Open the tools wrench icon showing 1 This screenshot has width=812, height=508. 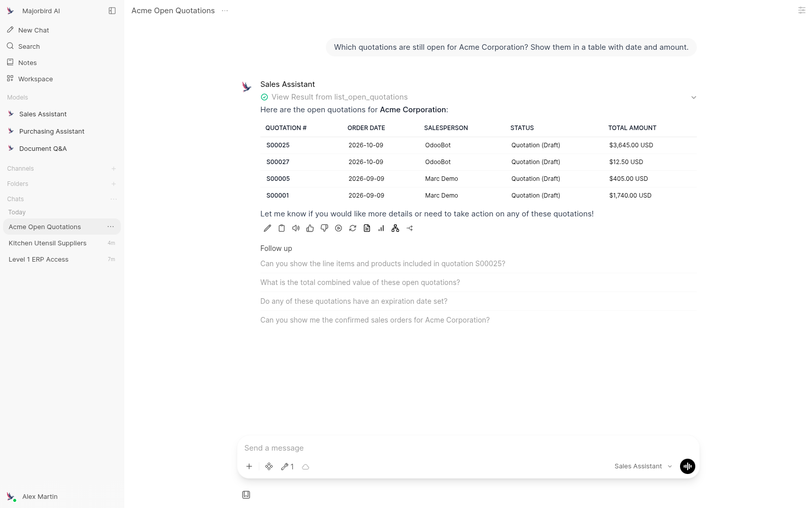point(287,466)
